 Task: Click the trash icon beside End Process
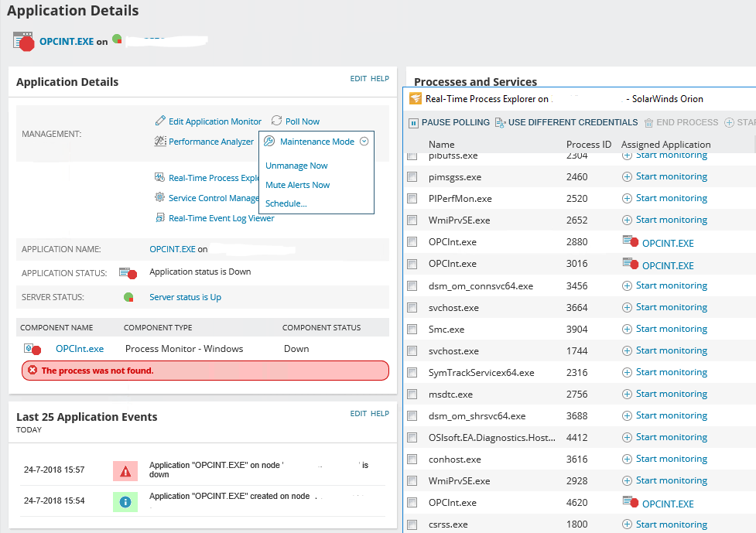click(x=648, y=123)
